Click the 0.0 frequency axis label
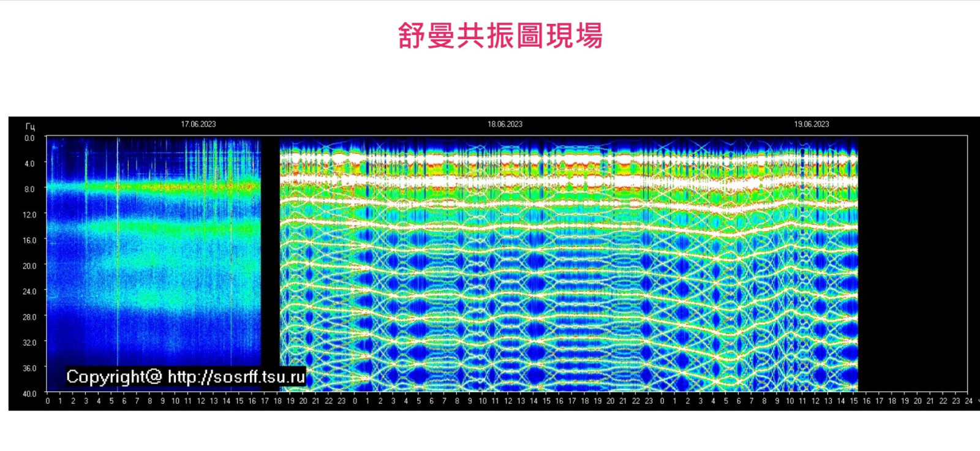The image size is (980, 451). point(29,138)
